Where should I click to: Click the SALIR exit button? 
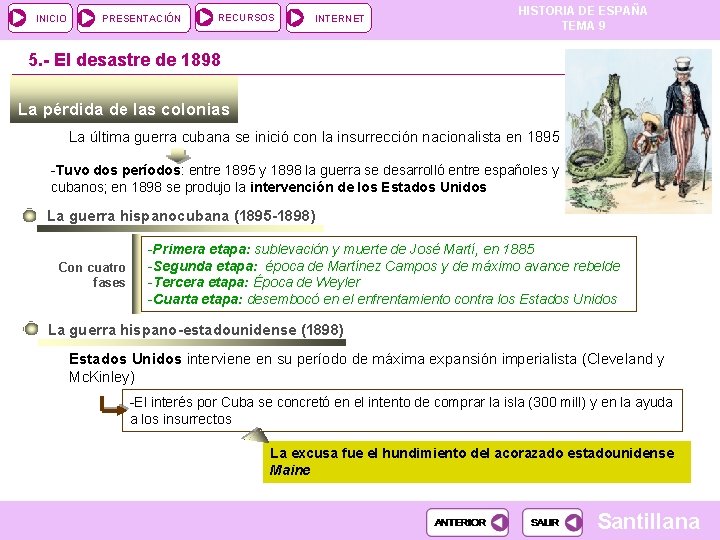click(x=552, y=522)
